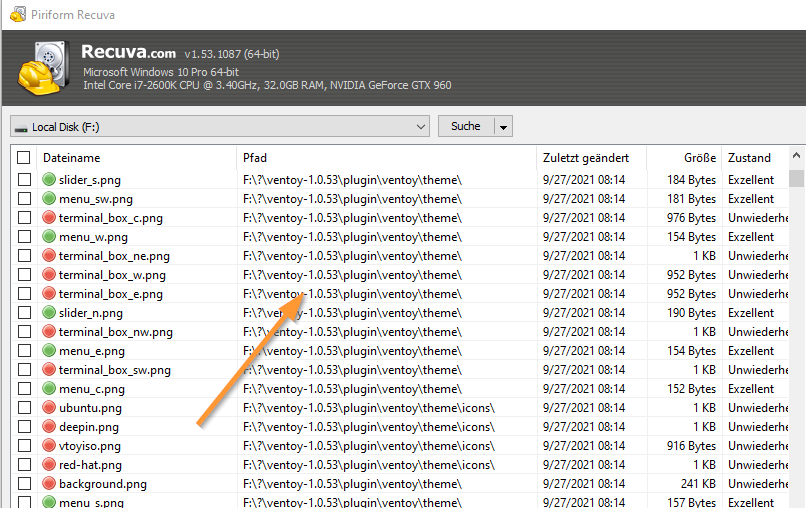
Task: Check the box for ubuntu.png
Action: pyautogui.click(x=24, y=408)
